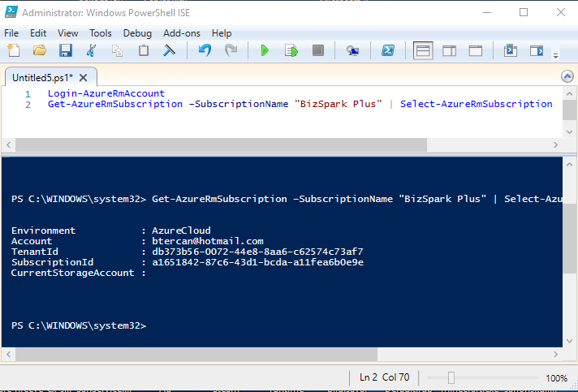Paste using the clipboard icon
578x392 pixels.
pyautogui.click(x=144, y=50)
